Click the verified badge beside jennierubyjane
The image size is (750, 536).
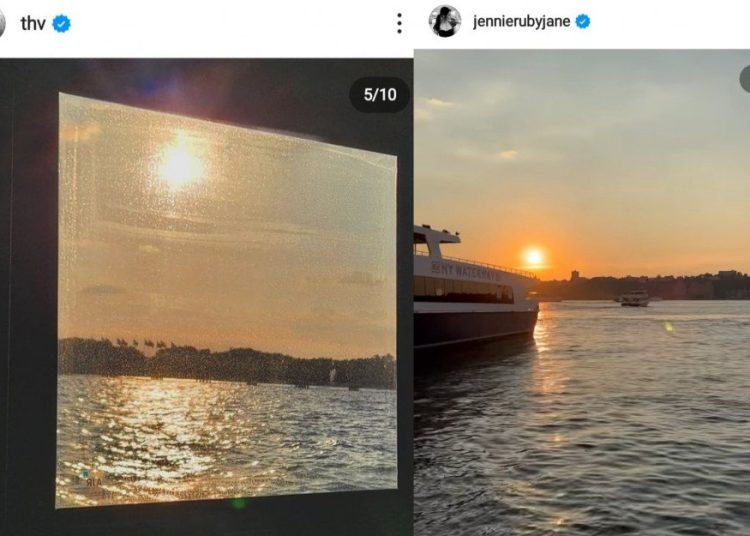pyautogui.click(x=582, y=21)
